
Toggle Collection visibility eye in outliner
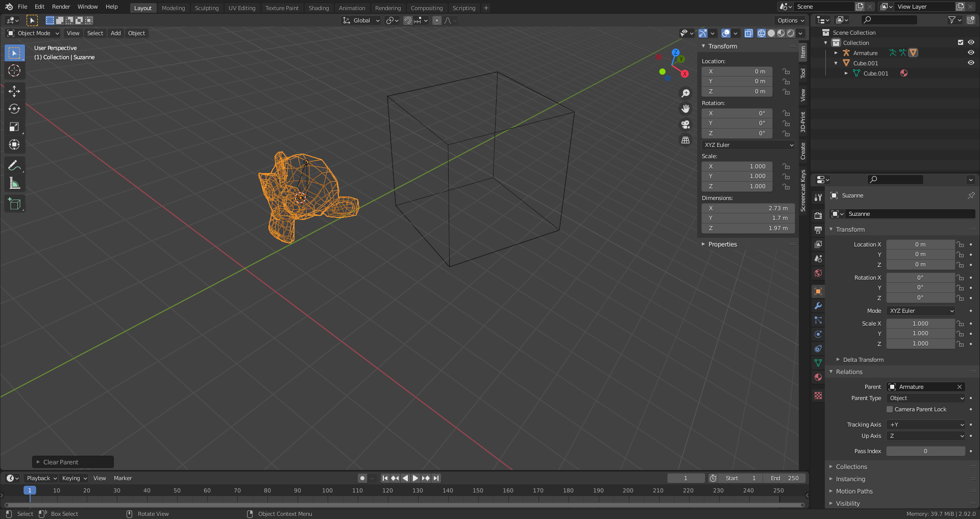point(971,42)
